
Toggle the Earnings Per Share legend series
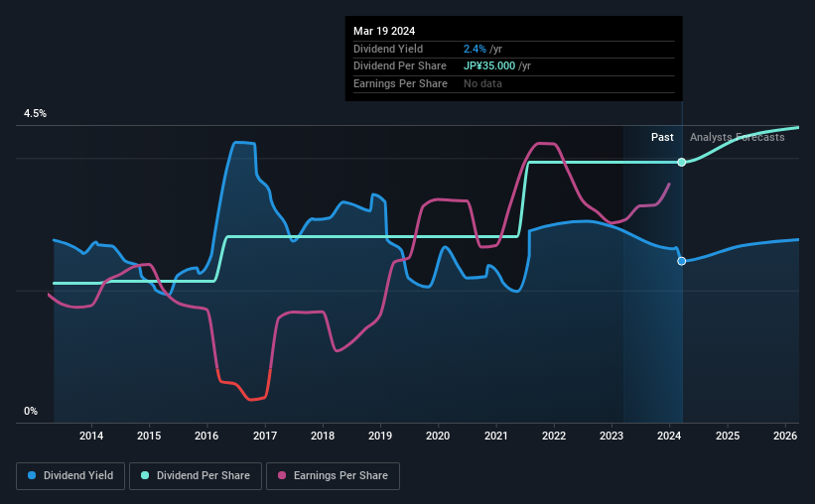tap(333, 476)
